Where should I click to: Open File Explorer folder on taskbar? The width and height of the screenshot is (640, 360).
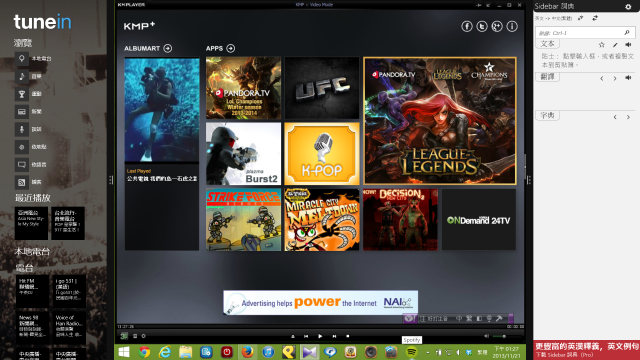[x=185, y=352]
